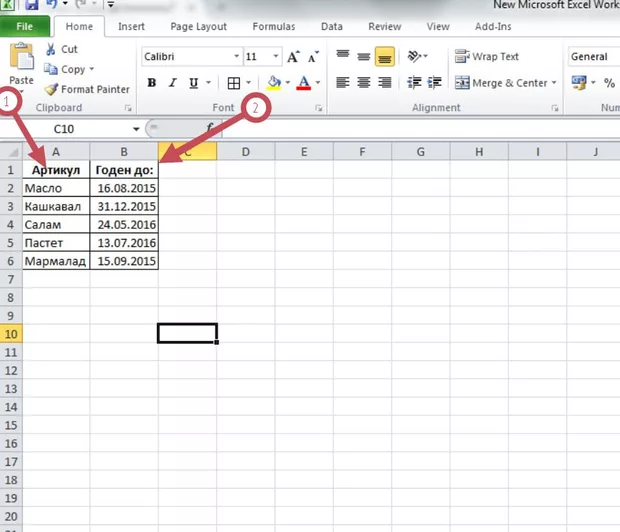620x532 pixels.
Task: Open Clipboard group dialog launcher
Action: [x=128, y=108]
